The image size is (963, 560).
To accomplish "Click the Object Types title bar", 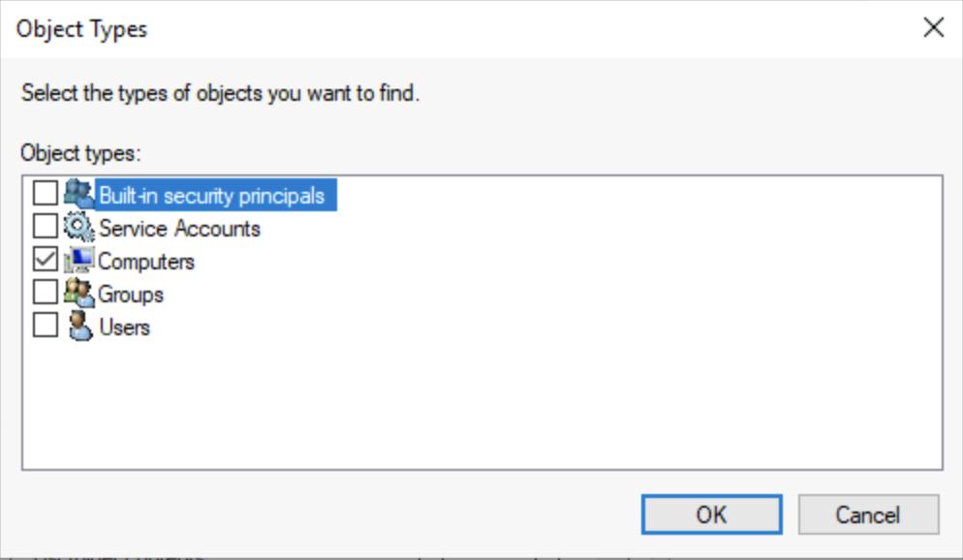I will 388,28.
